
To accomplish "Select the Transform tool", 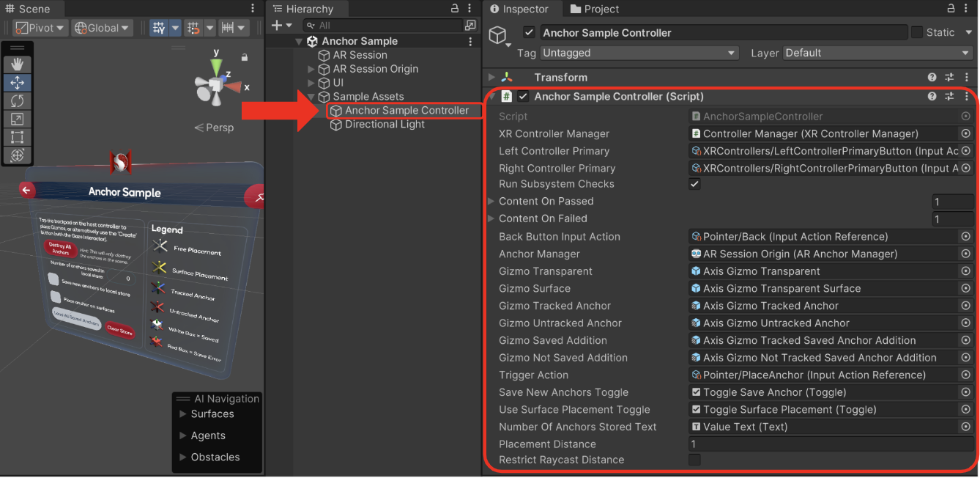I will (17, 155).
